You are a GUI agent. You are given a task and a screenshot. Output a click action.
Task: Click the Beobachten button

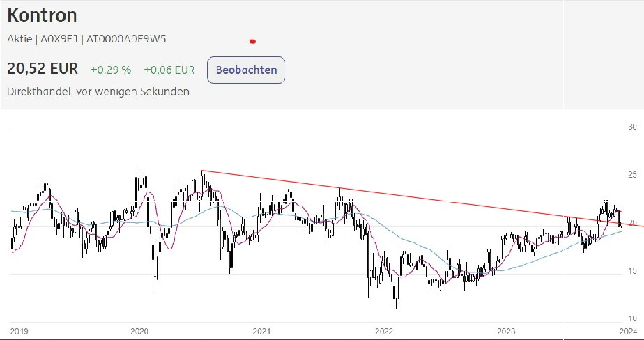pyautogui.click(x=246, y=70)
